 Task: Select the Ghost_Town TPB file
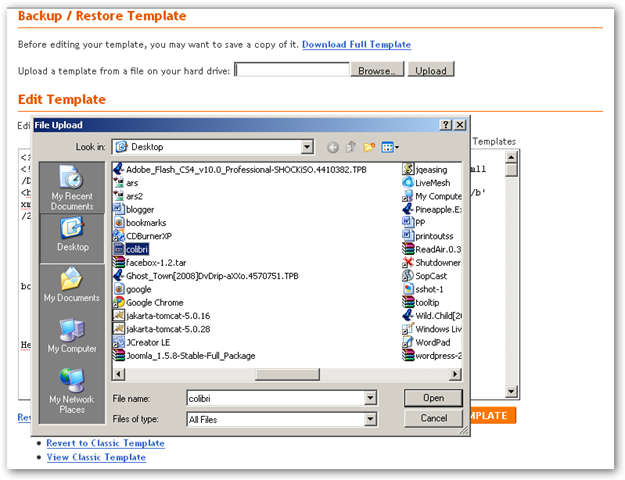tap(206, 276)
